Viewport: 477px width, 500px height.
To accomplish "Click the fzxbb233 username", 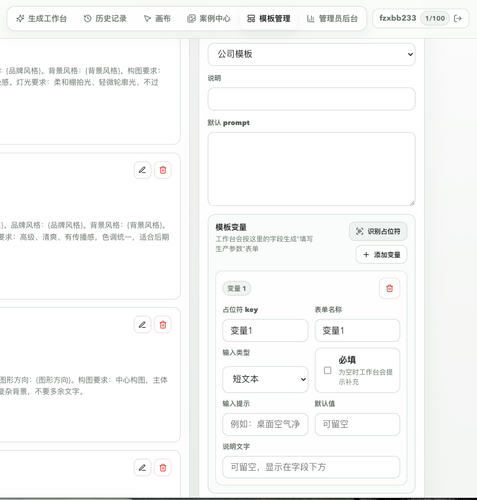I will pos(398,18).
